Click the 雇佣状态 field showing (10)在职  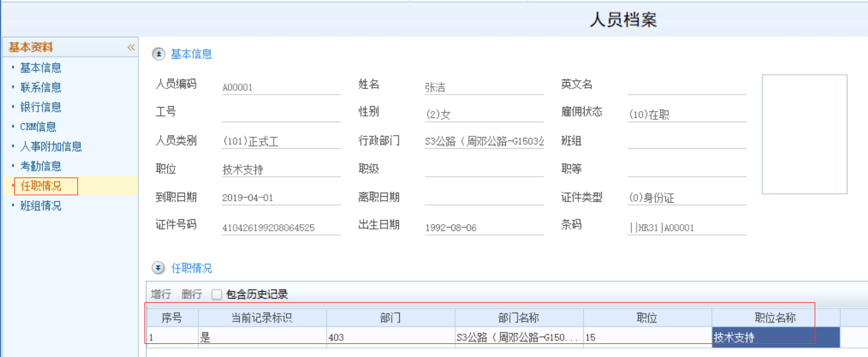coord(686,115)
